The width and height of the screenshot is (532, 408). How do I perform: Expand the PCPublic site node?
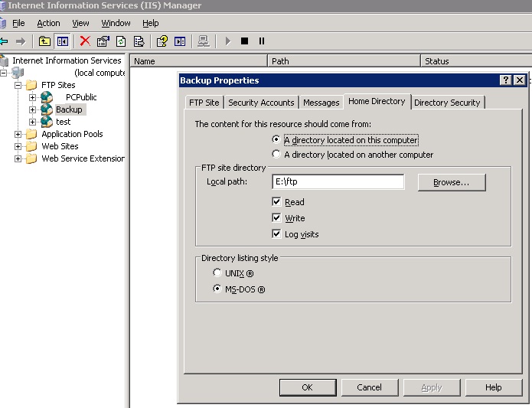pos(32,98)
